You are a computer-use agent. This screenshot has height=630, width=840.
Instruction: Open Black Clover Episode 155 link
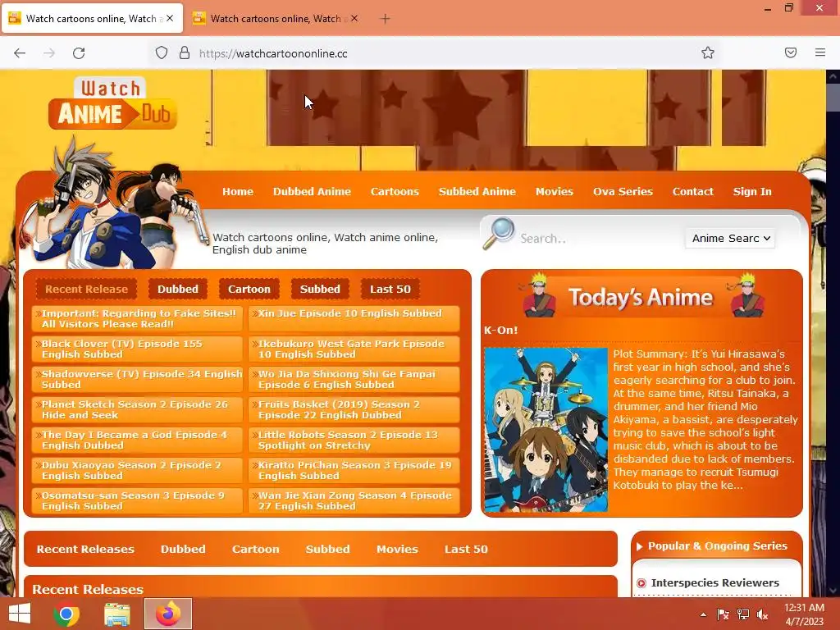137,349
